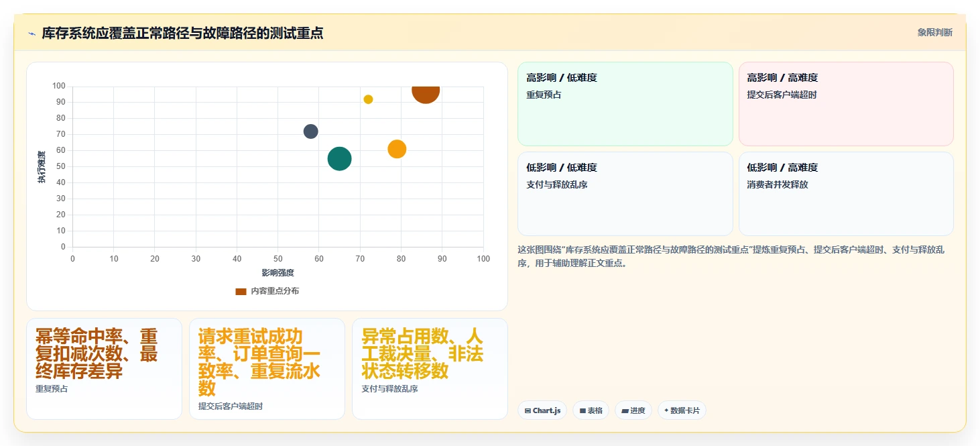Click the 进度 tag icon
The image size is (980, 446).
tap(625, 410)
